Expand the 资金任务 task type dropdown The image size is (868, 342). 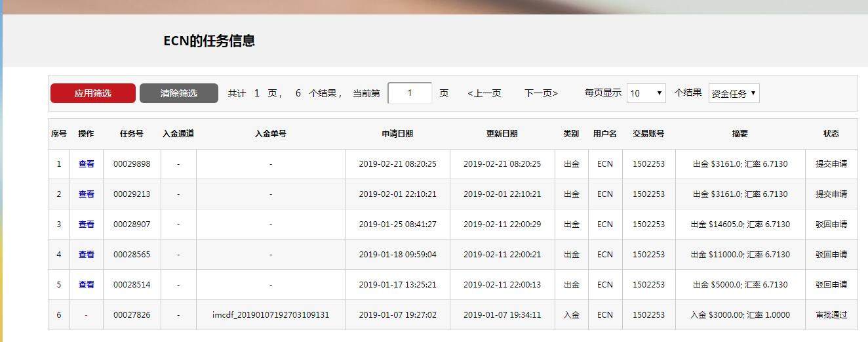(734, 93)
